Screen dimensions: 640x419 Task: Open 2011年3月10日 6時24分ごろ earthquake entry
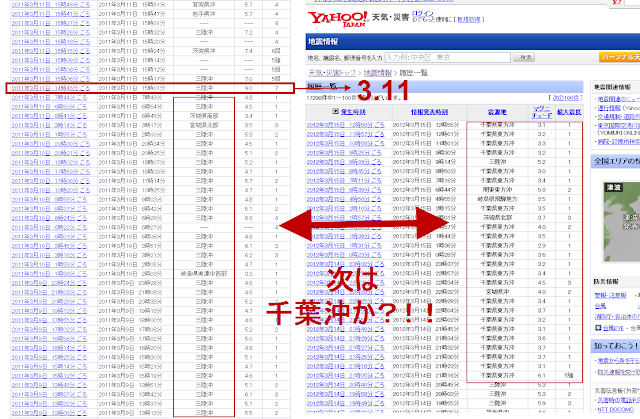[x=49, y=218]
